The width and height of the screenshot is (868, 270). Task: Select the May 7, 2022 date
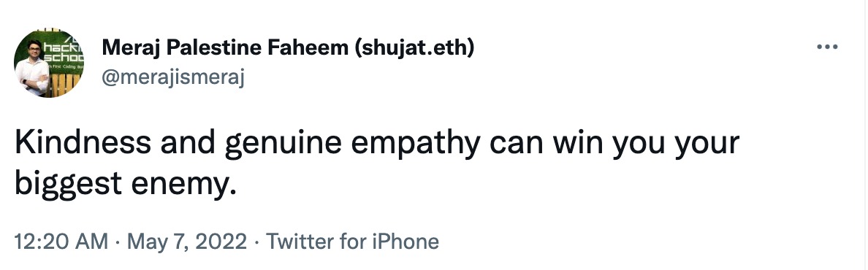(x=187, y=242)
